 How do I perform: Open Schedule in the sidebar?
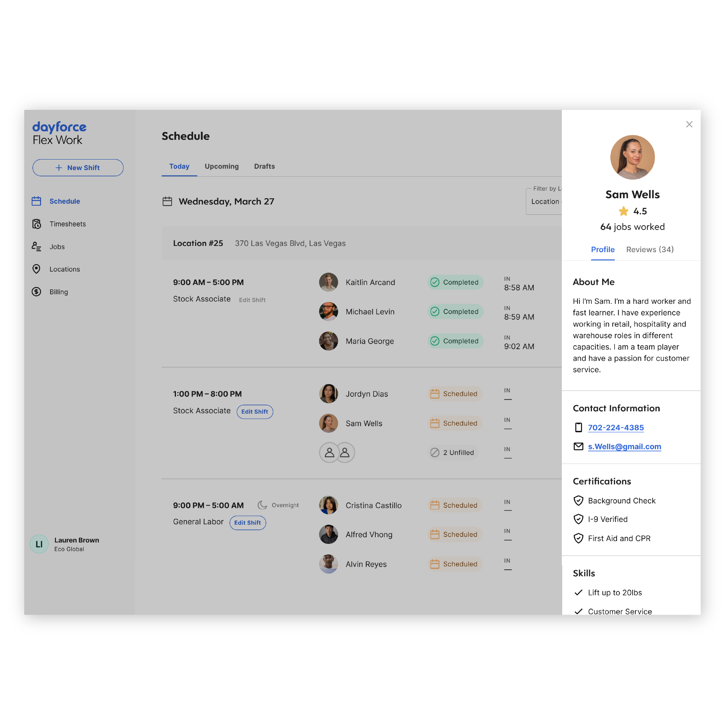[x=65, y=201]
